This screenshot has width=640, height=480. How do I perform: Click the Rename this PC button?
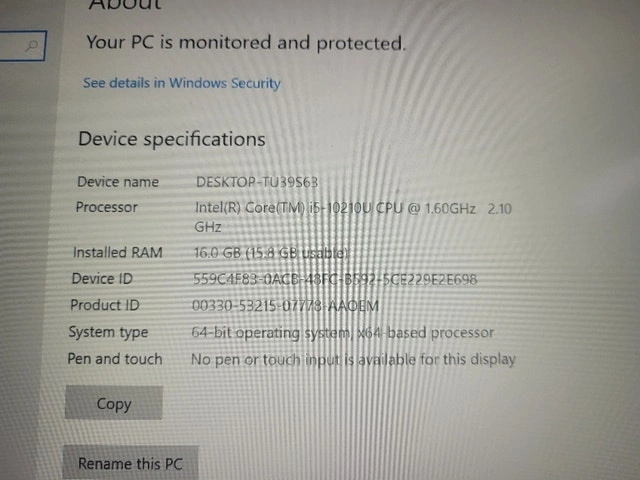[x=131, y=464]
